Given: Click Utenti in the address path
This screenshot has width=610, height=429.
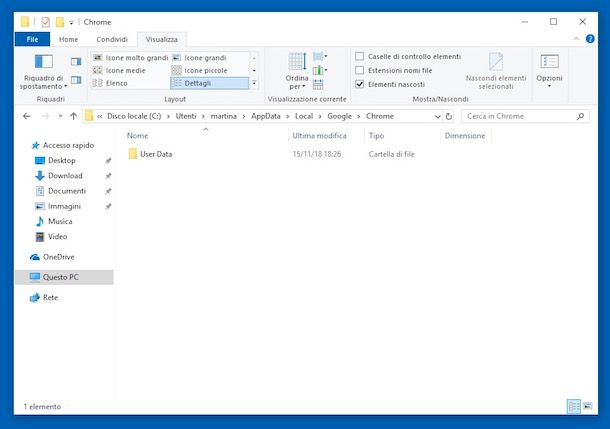Looking at the screenshot, I should [x=186, y=116].
